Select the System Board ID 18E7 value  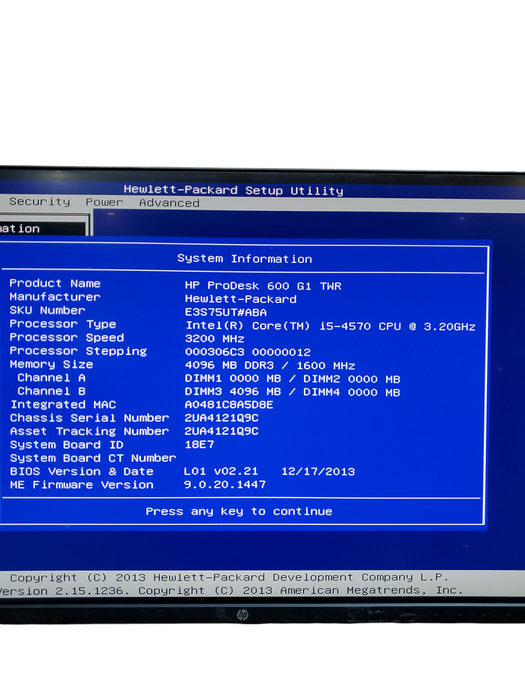[200, 445]
